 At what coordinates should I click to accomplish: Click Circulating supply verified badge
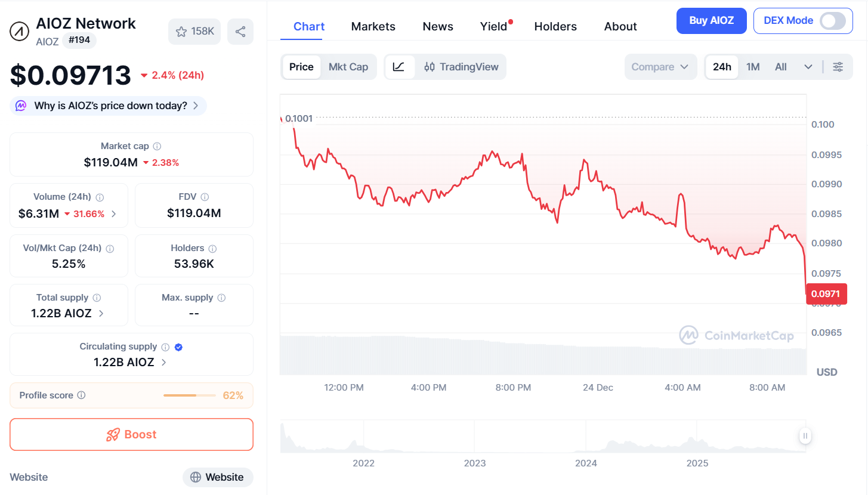click(178, 347)
